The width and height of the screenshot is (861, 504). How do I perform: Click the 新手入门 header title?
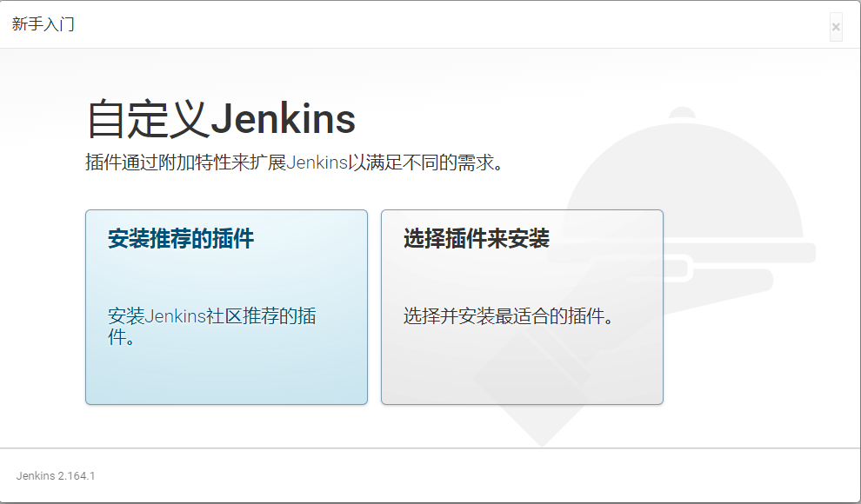click(43, 24)
